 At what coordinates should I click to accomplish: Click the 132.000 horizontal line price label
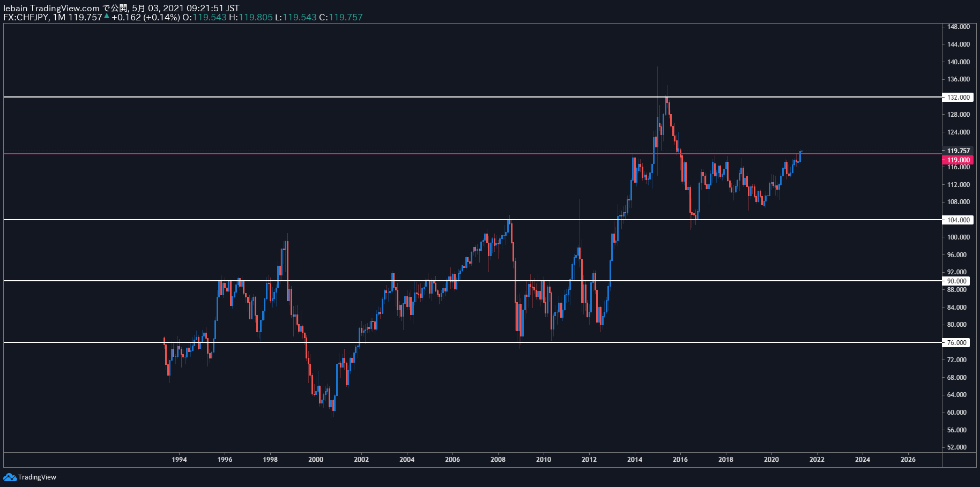pyautogui.click(x=958, y=98)
